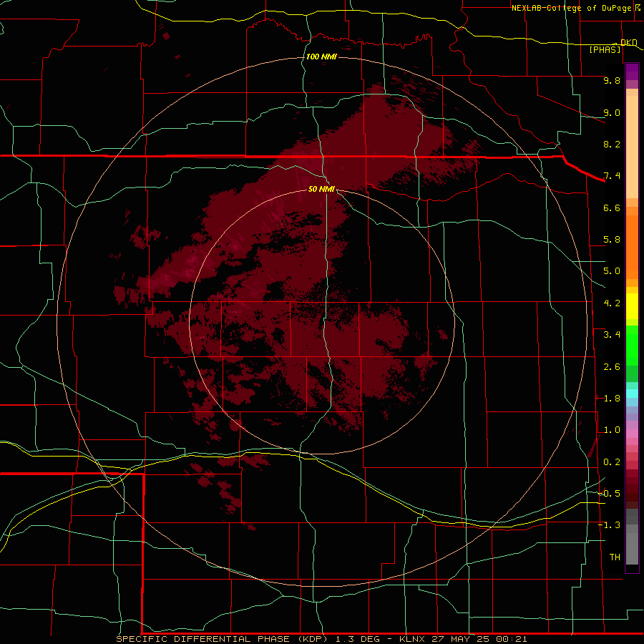The width and height of the screenshot is (644, 644).
Task: Click the 5.0 value on color scale
Action: pos(612,271)
